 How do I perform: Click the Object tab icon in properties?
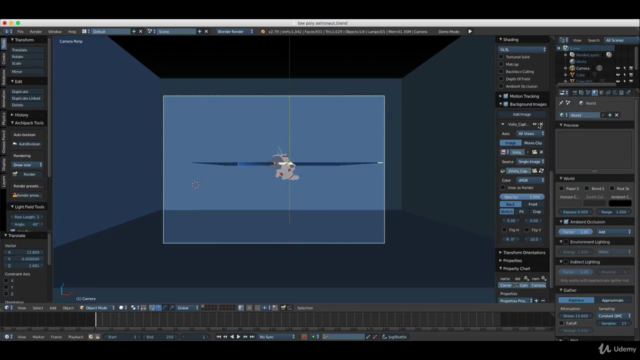pyautogui.click(x=601, y=93)
